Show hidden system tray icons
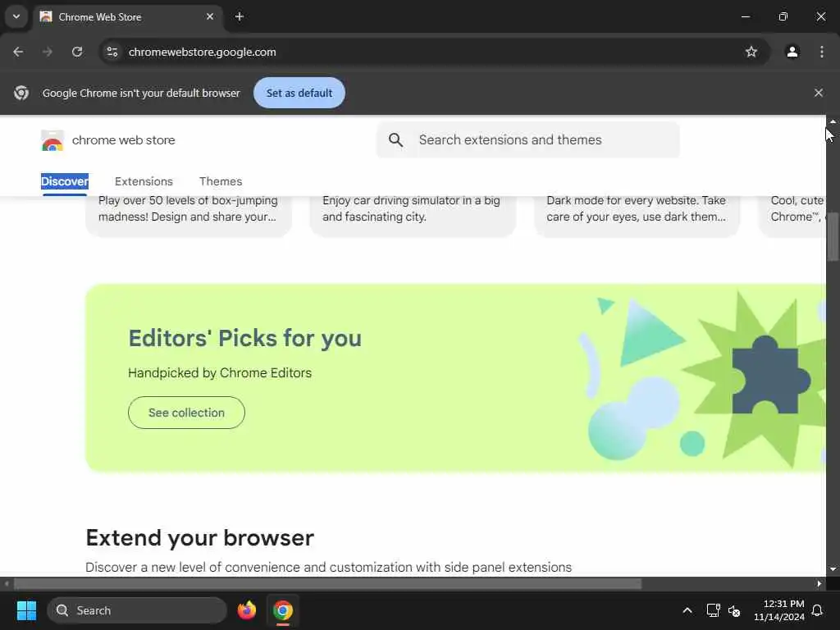This screenshot has height=630, width=840. click(687, 610)
